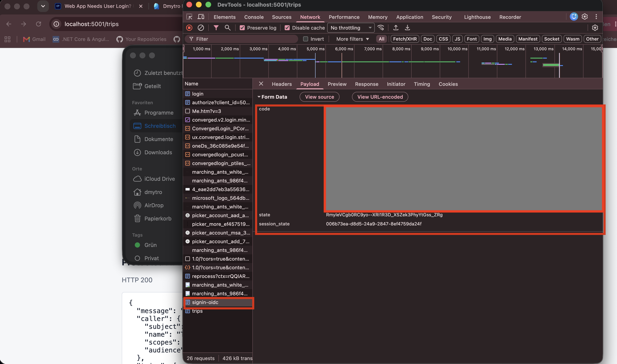The width and height of the screenshot is (617, 364).
Task: Go back in browser history
Action: (x=9, y=24)
